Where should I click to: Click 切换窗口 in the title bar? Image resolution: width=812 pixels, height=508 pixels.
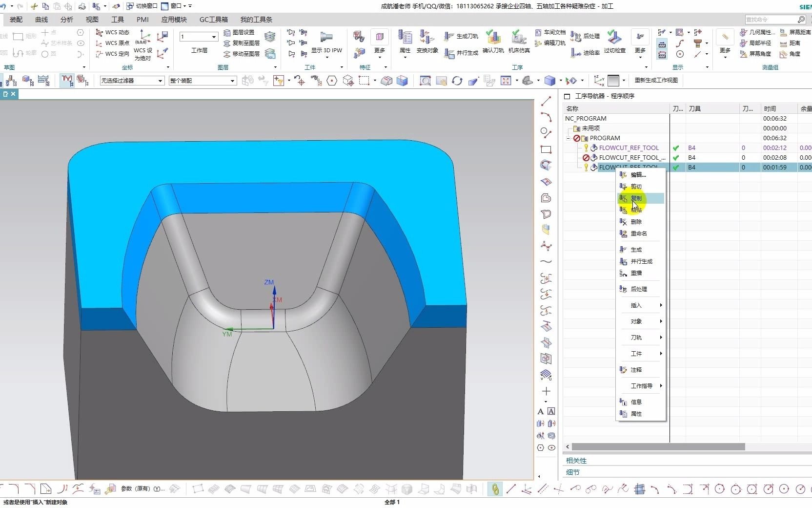click(x=142, y=6)
